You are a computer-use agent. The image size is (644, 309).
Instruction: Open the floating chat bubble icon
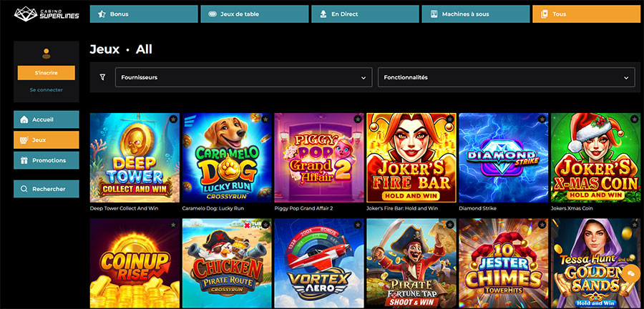tap(630, 274)
